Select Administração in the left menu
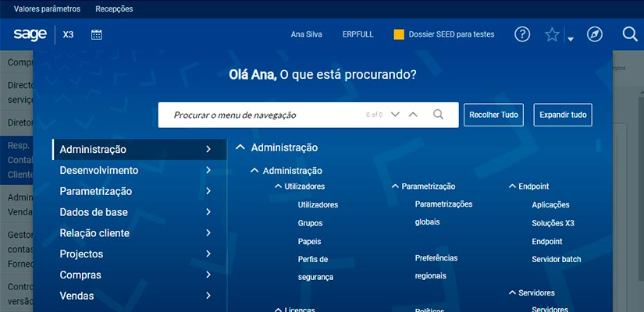 [x=140, y=149]
